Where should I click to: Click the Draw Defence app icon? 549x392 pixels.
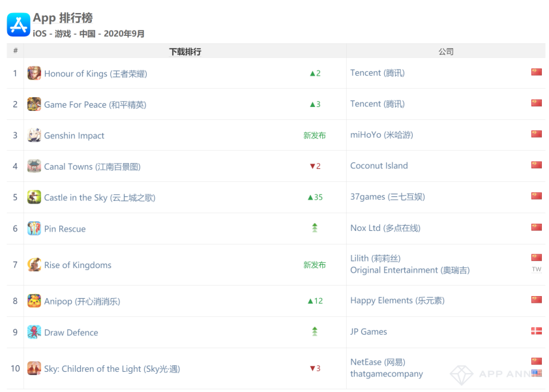pyautogui.click(x=34, y=333)
